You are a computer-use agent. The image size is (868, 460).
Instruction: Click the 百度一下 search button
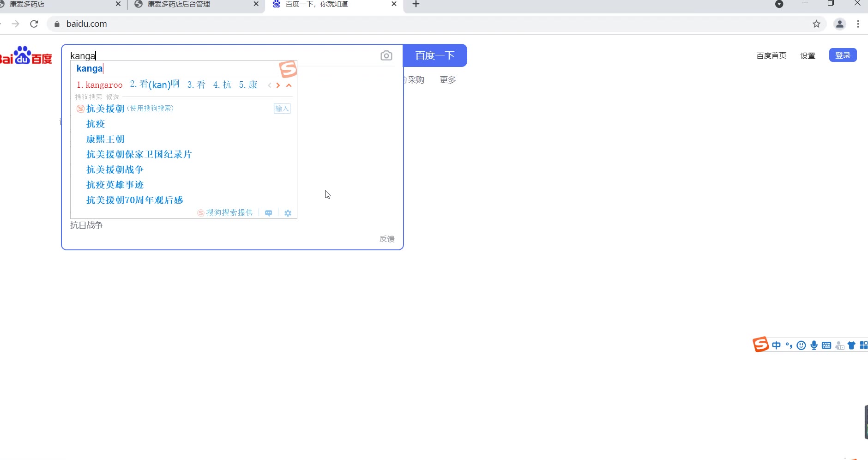pyautogui.click(x=435, y=56)
